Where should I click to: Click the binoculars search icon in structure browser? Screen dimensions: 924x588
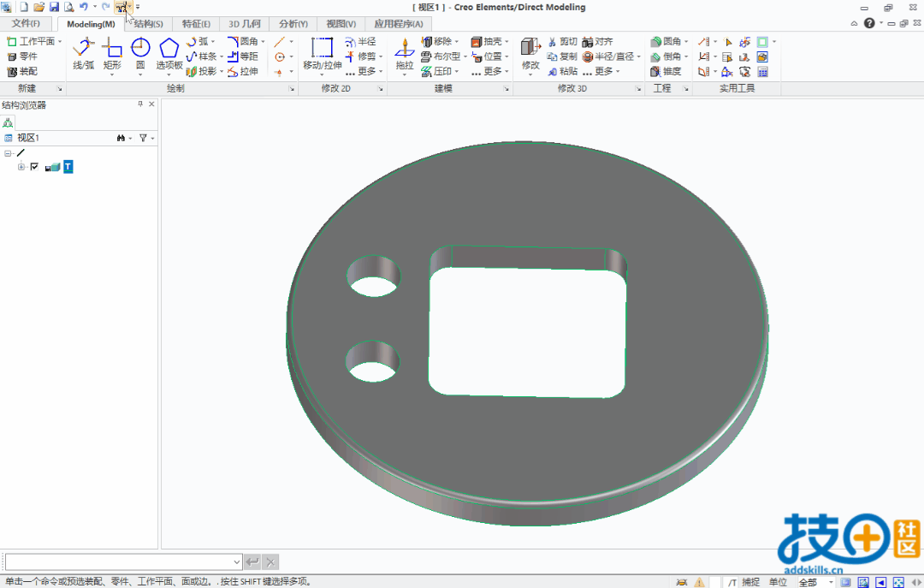[121, 138]
